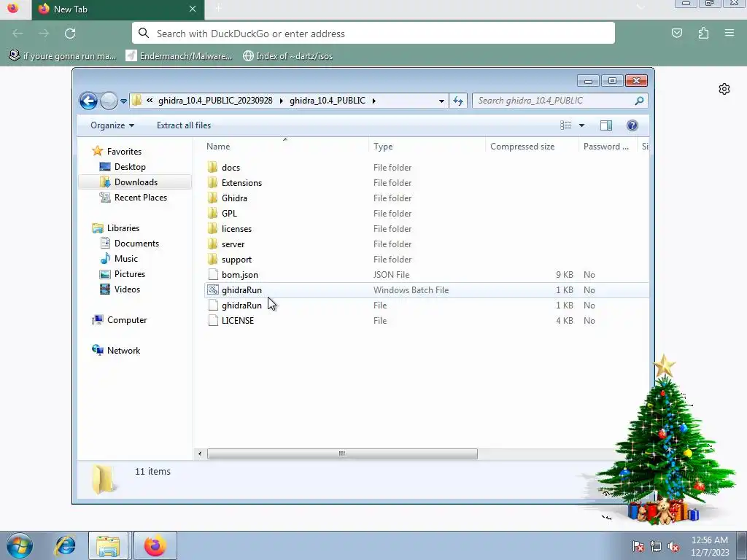This screenshot has width=747, height=560.
Task: Select the GPL folder icon
Action: (213, 214)
